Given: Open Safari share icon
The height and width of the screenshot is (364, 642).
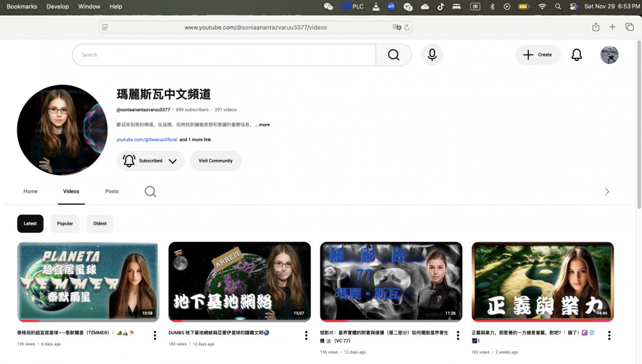Looking at the screenshot, I should tap(596, 27).
